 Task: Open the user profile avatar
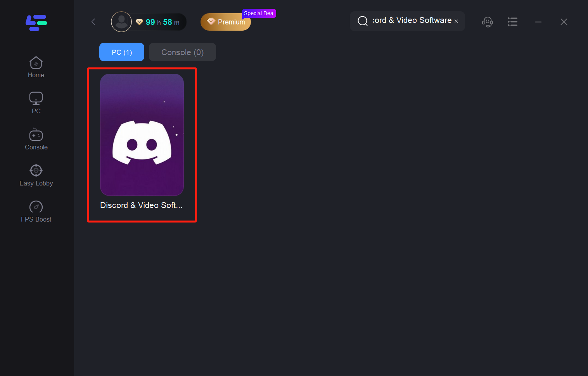(121, 22)
